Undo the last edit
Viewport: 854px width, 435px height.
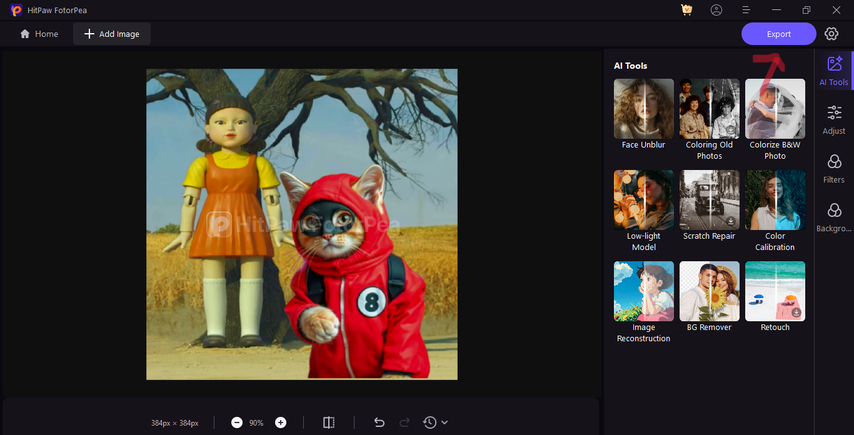pos(379,423)
